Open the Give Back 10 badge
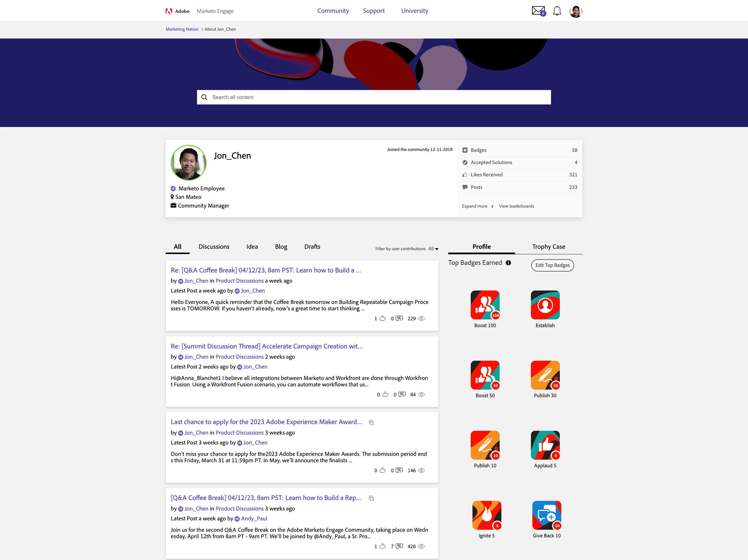The height and width of the screenshot is (560, 748). point(546,515)
